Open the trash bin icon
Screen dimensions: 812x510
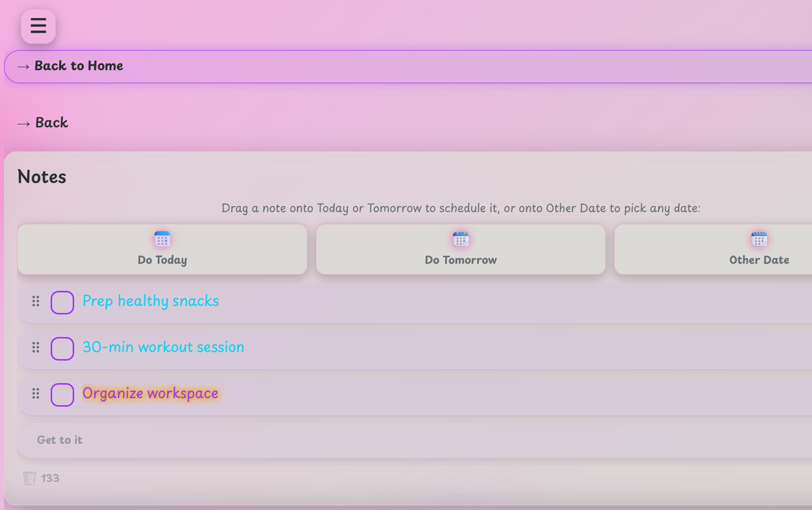click(x=30, y=478)
